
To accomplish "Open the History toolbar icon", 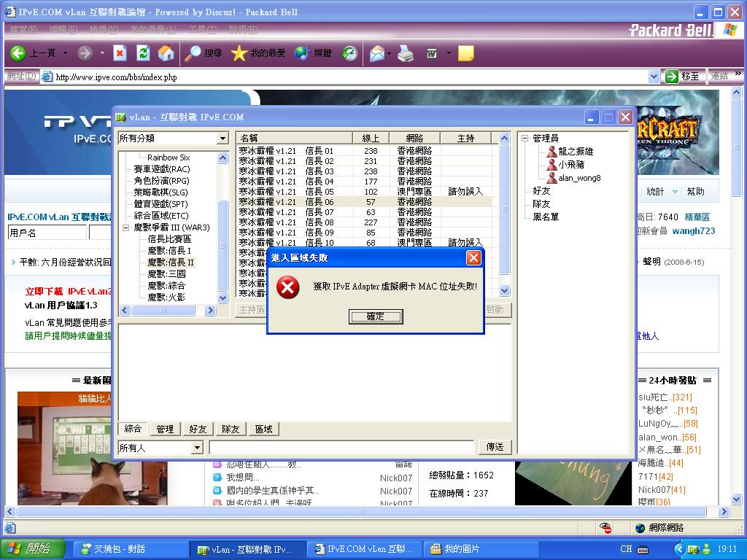I will (350, 53).
